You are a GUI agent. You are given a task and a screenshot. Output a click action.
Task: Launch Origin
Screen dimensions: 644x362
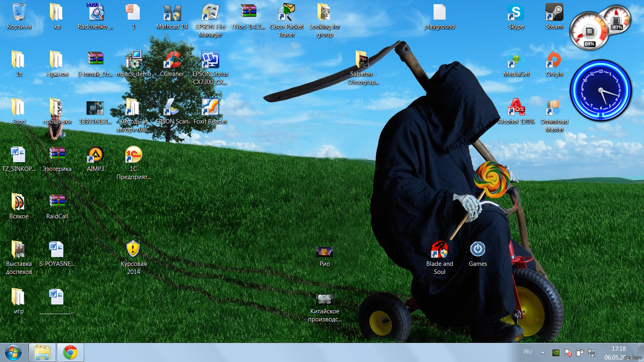pos(554,64)
